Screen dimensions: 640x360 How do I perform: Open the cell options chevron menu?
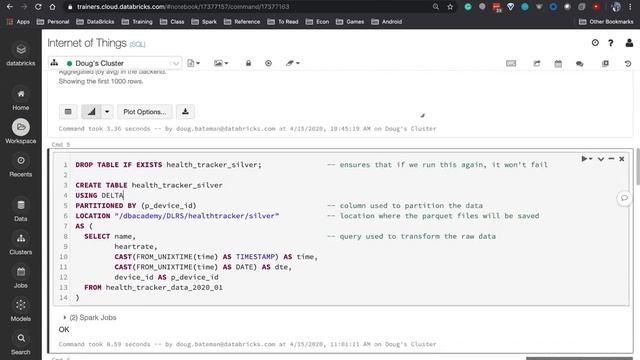(601, 159)
